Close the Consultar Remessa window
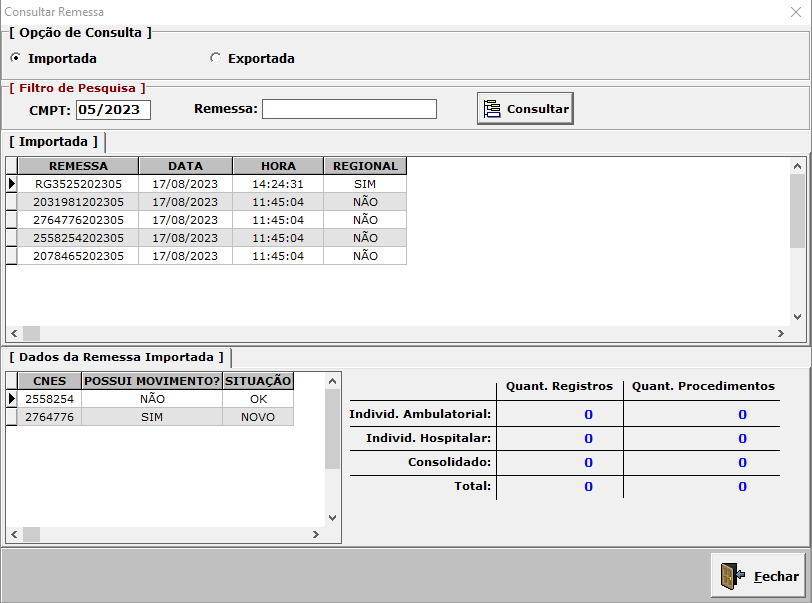 pyautogui.click(x=757, y=576)
